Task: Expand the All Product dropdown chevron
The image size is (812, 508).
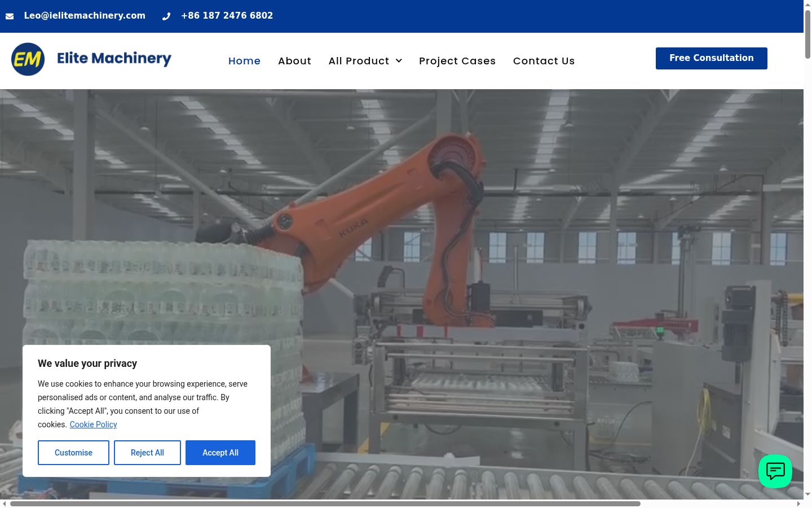Action: coord(399,61)
